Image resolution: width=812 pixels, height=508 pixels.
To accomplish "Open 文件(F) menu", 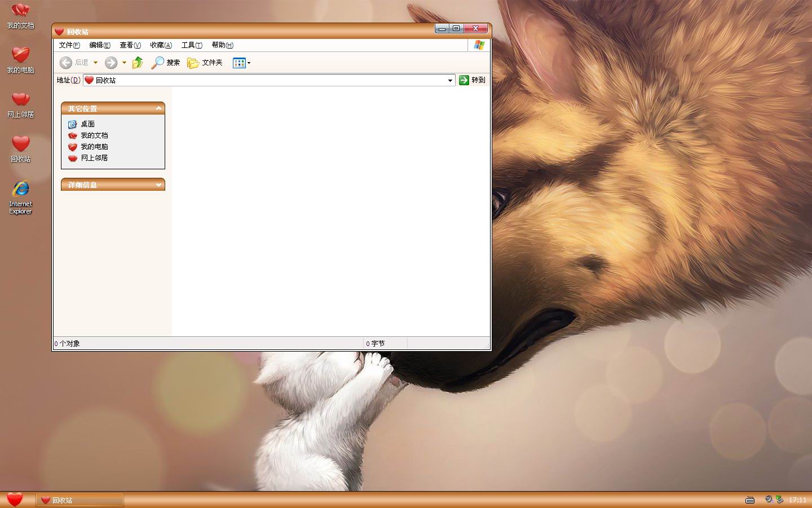I will 69,45.
